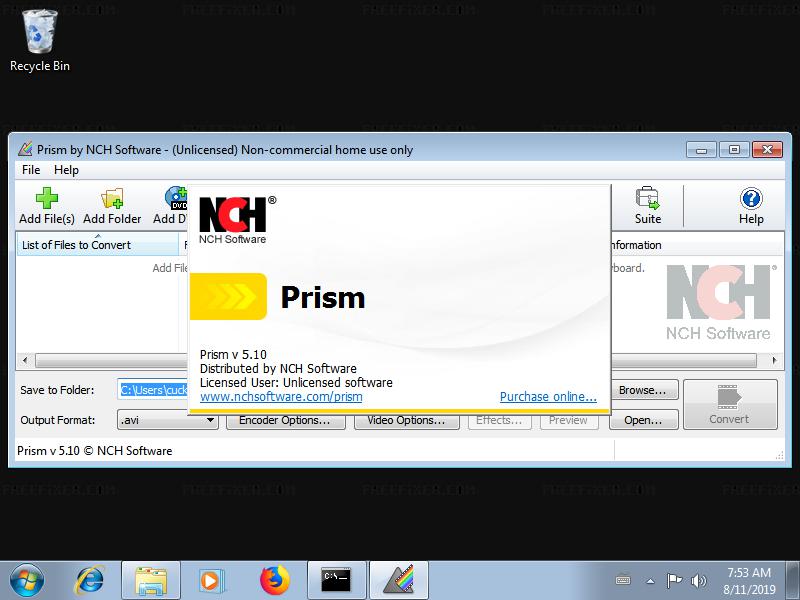Viewport: 800px width, 600px height.
Task: Click the Add File(s) toolbar icon
Action: tap(46, 205)
